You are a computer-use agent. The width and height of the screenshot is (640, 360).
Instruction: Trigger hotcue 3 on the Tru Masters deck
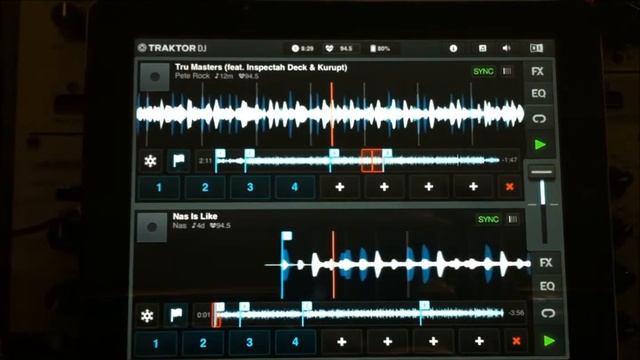coord(250,187)
